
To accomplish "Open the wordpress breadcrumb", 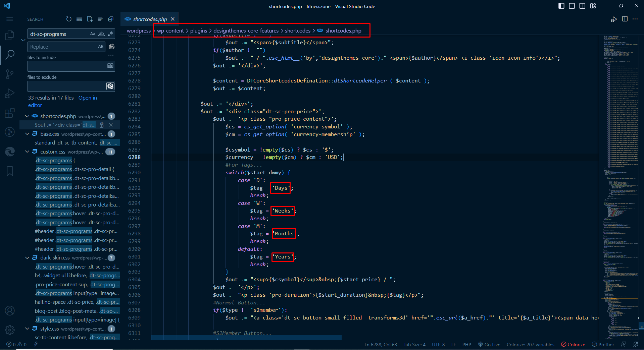I will pos(139,31).
